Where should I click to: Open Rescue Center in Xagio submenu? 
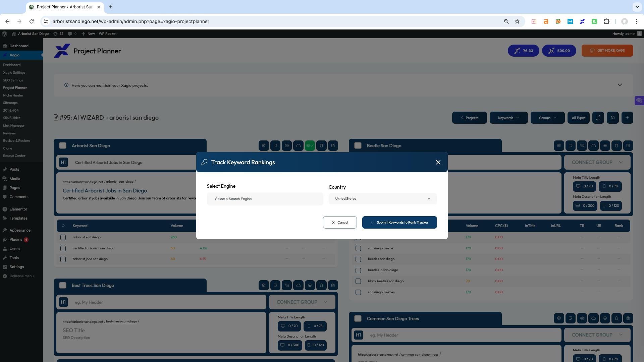pyautogui.click(x=14, y=156)
